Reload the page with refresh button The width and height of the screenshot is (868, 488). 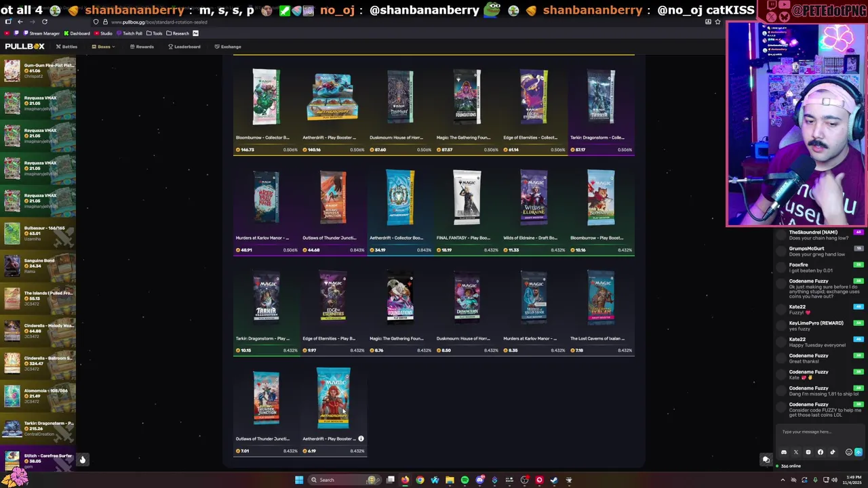tap(45, 22)
